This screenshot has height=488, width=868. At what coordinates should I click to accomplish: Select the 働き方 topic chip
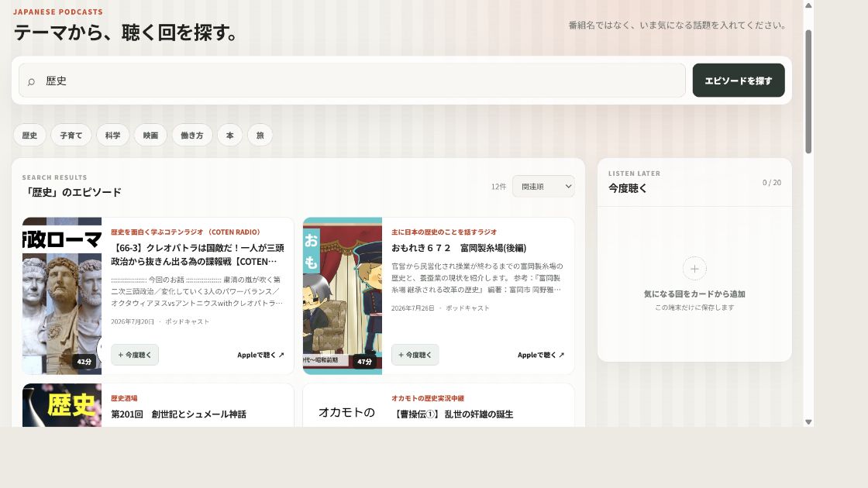[x=192, y=135]
